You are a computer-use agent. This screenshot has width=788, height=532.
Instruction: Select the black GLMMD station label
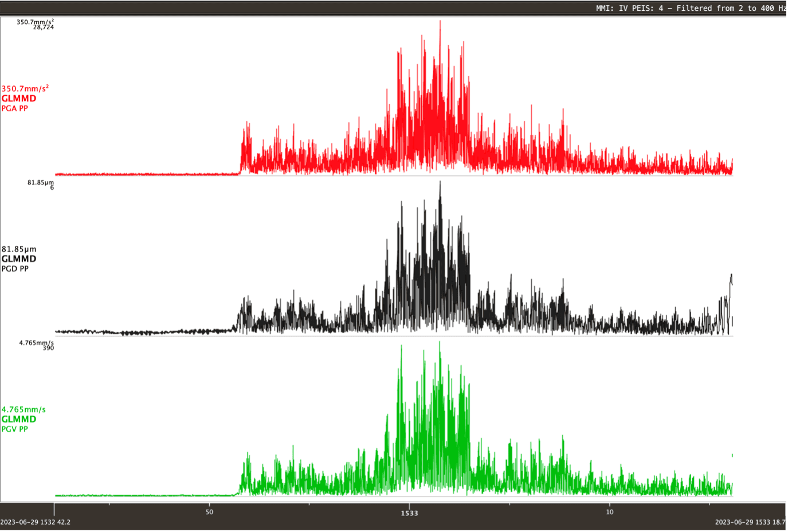[19, 259]
